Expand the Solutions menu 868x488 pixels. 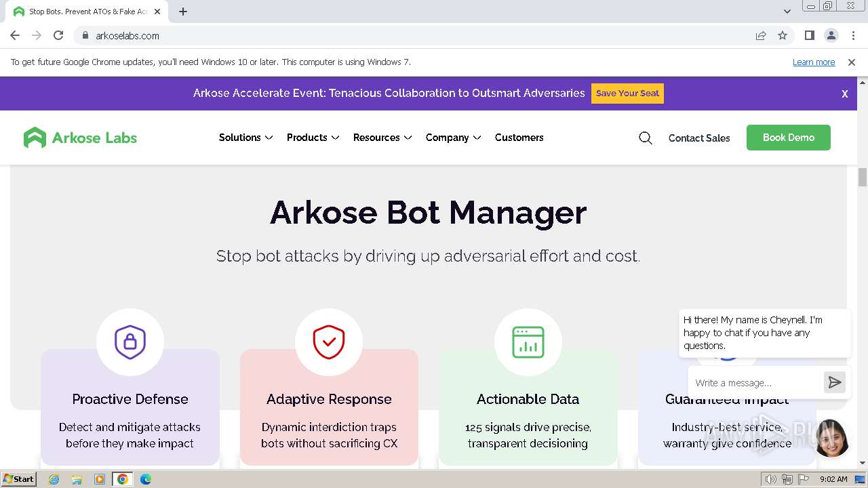[245, 138]
